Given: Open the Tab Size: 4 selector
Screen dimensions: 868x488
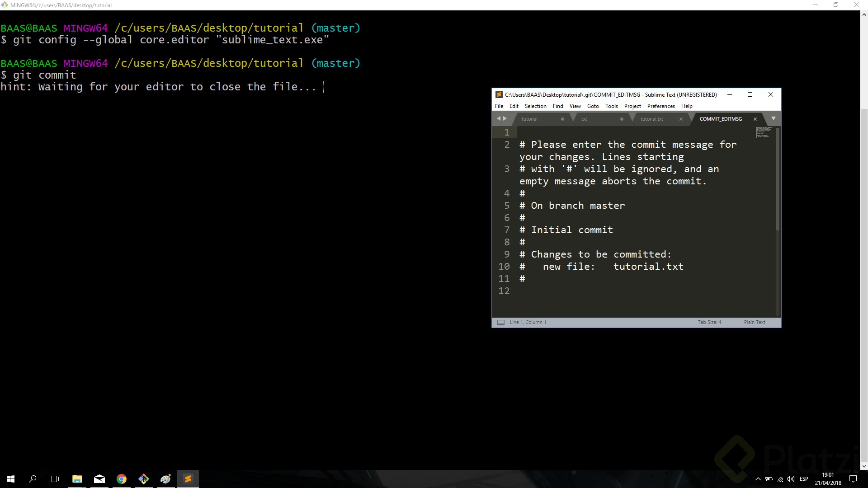Looking at the screenshot, I should click(x=709, y=323).
